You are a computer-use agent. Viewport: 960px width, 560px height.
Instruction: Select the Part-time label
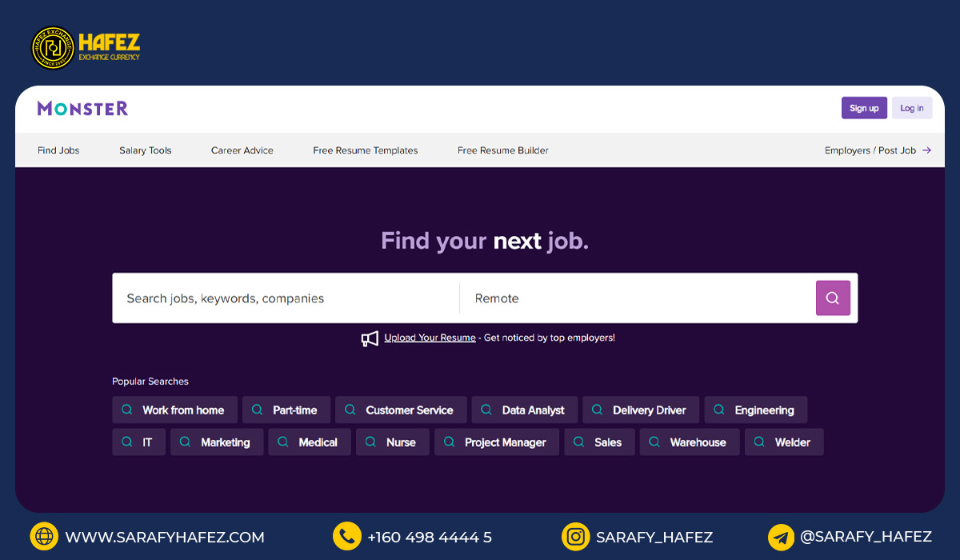295,410
